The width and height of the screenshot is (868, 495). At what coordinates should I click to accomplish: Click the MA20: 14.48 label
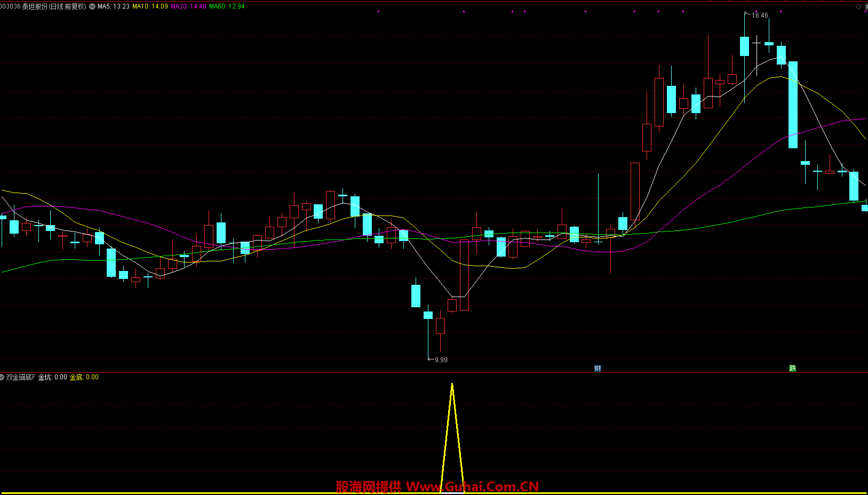188,6
